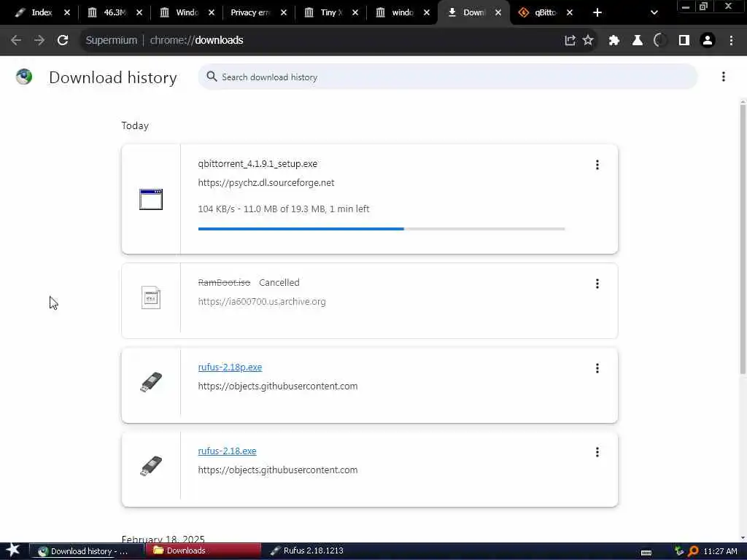Click the Cancelled status label
Viewport: 747px width, 560px height.
tap(279, 283)
